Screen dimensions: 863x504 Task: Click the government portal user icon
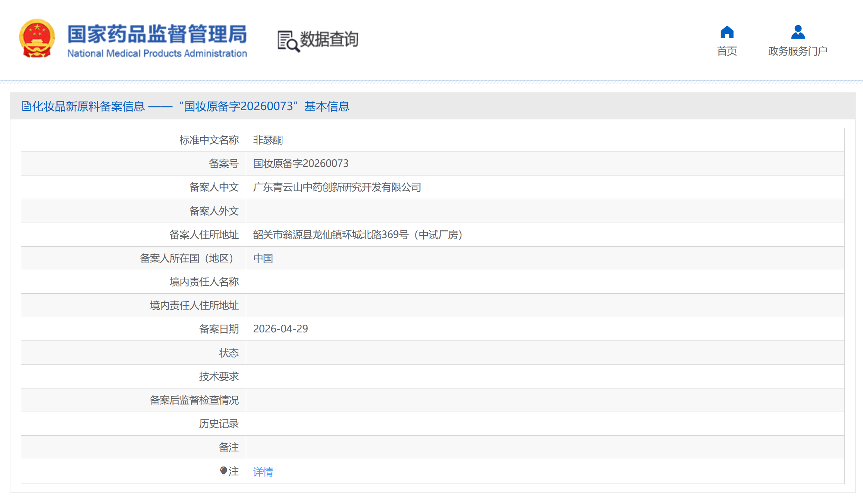798,32
